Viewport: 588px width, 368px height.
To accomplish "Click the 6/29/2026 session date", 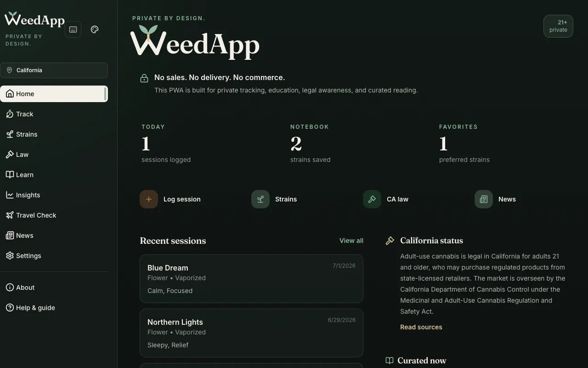I will (342, 320).
